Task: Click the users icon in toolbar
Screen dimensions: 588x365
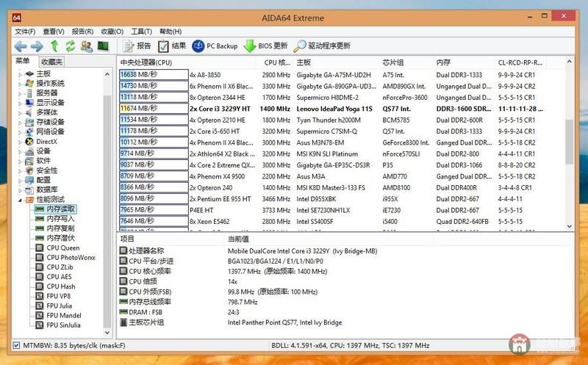Action: pyautogui.click(x=87, y=46)
